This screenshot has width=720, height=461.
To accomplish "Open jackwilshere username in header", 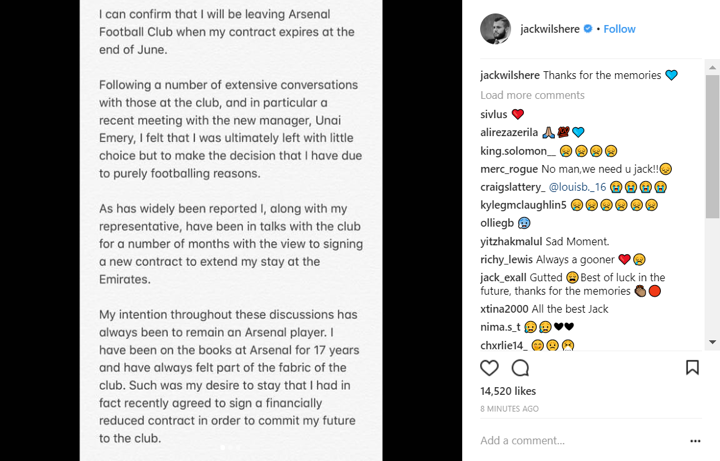I will (550, 29).
